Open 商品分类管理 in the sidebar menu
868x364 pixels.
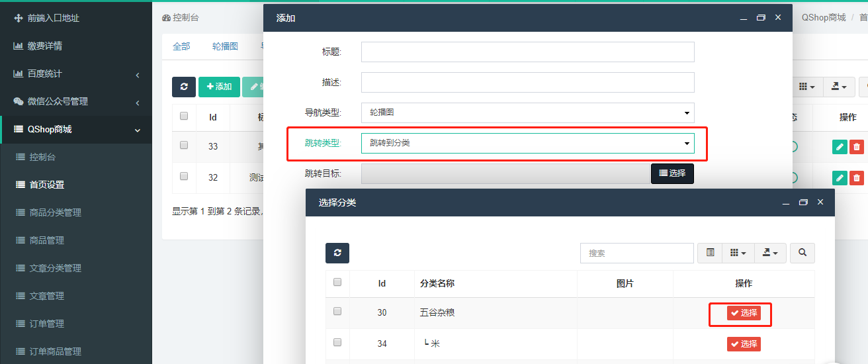[56, 212]
